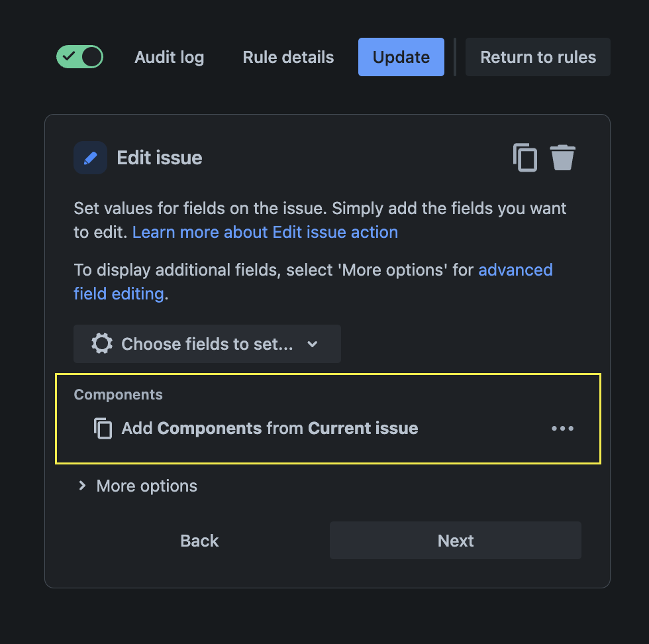
Task: Click the Back button
Action: [x=199, y=541]
